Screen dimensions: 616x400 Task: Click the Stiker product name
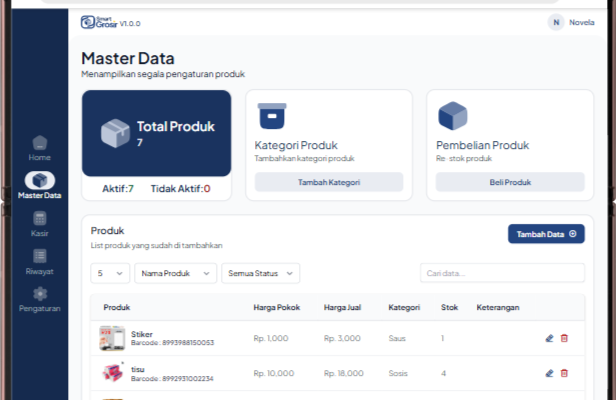point(142,334)
